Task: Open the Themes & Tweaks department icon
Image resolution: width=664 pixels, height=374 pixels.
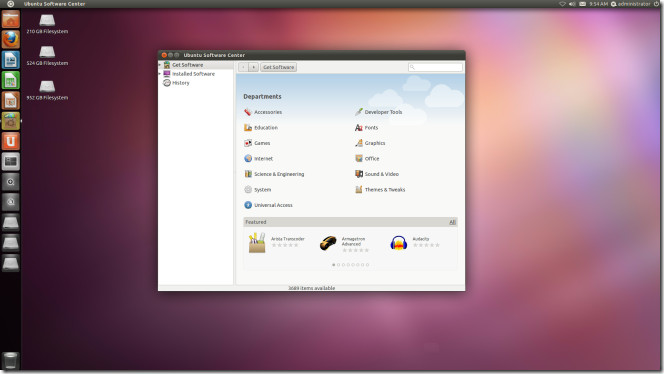Action: coord(359,190)
